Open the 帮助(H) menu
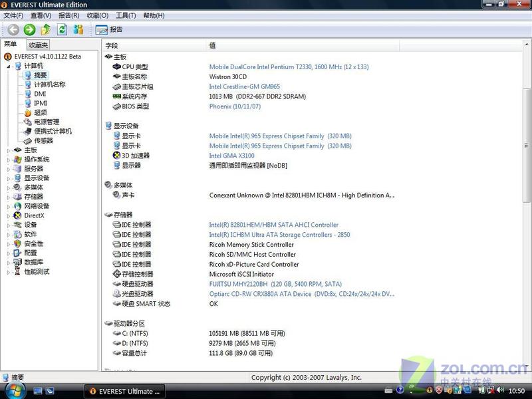Viewport: 532px width, 399px height. [x=154, y=15]
